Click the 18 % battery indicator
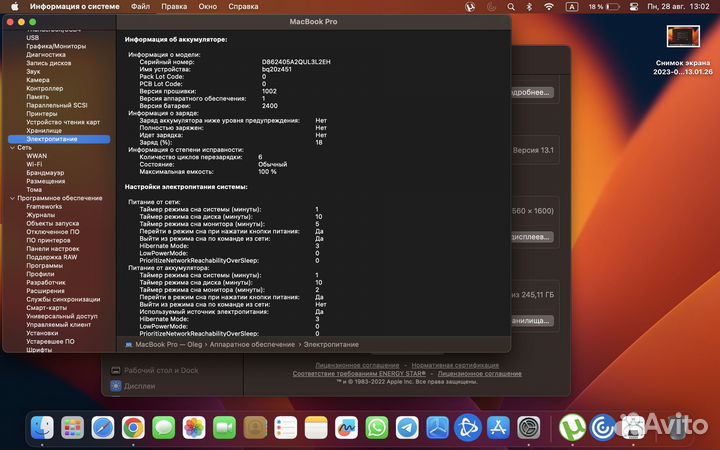Viewport: 720px width, 450px height. coord(604,7)
